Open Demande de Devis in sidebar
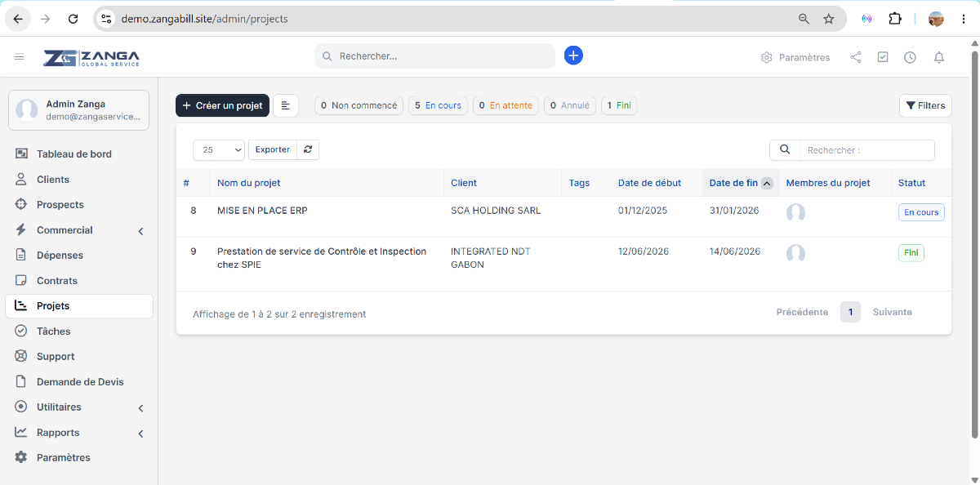Image resolution: width=980 pixels, height=485 pixels. pos(79,381)
